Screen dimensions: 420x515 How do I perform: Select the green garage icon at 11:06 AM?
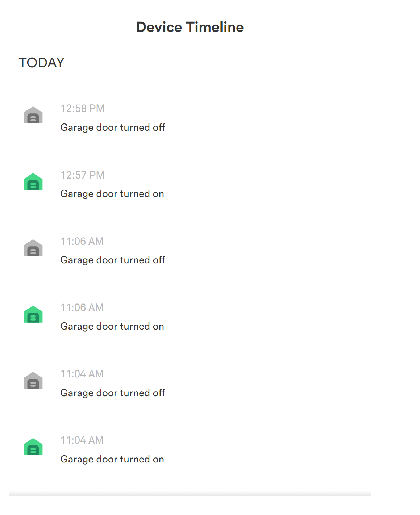click(33, 314)
